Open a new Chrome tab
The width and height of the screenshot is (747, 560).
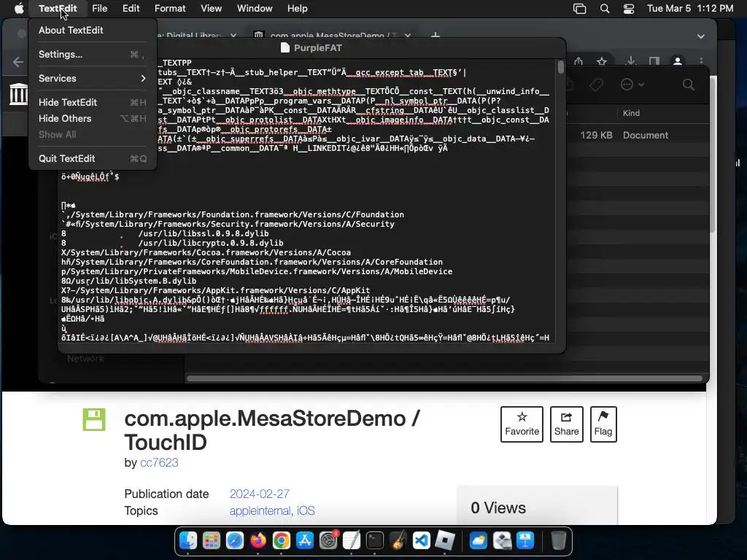click(435, 36)
